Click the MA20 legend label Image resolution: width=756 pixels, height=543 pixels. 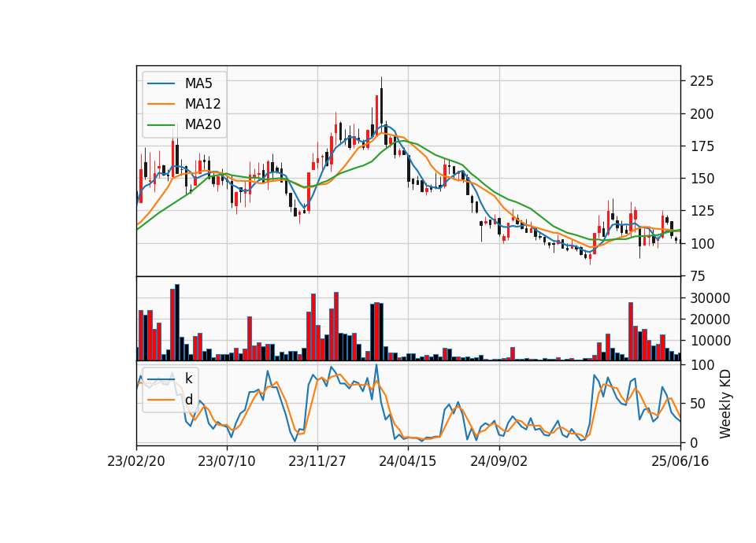click(202, 124)
